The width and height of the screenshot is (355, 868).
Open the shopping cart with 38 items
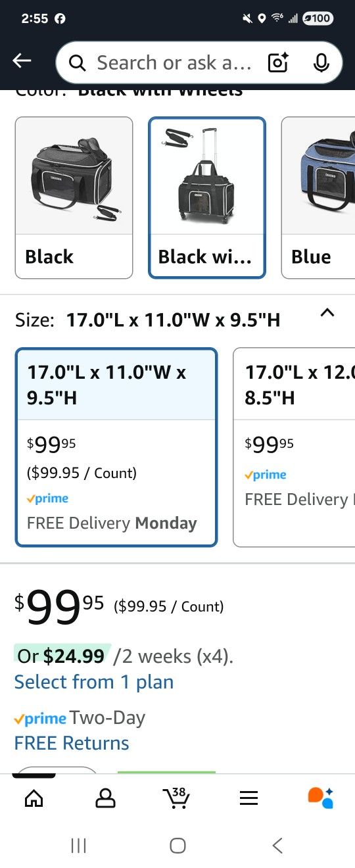(176, 797)
